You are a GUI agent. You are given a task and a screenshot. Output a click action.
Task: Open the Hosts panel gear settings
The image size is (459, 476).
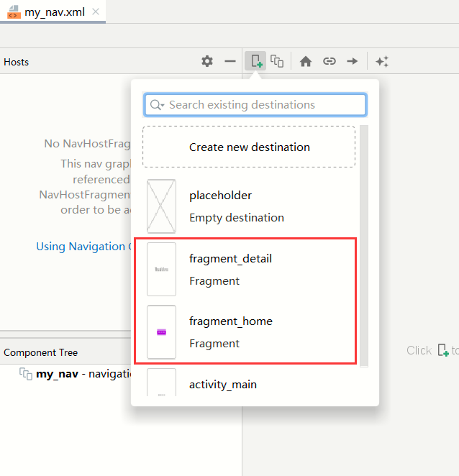[x=207, y=62]
